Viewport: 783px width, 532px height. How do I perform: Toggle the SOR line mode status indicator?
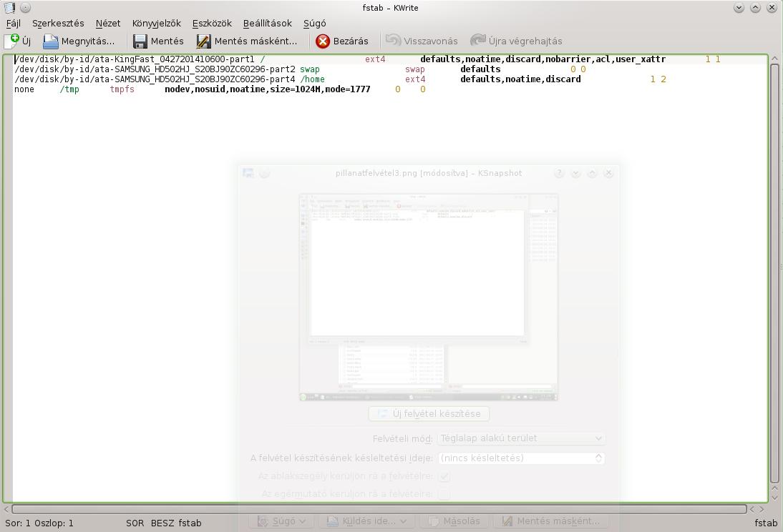pyautogui.click(x=135, y=523)
